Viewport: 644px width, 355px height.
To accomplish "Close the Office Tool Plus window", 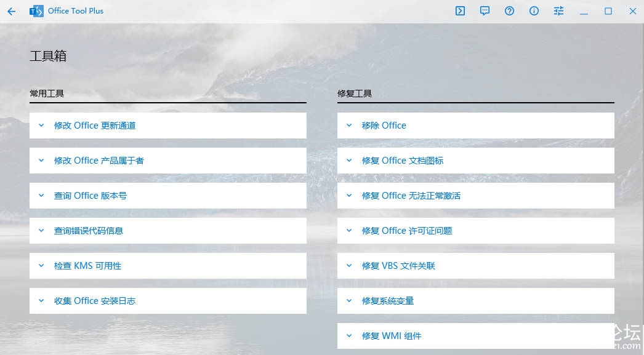I will tap(633, 11).
